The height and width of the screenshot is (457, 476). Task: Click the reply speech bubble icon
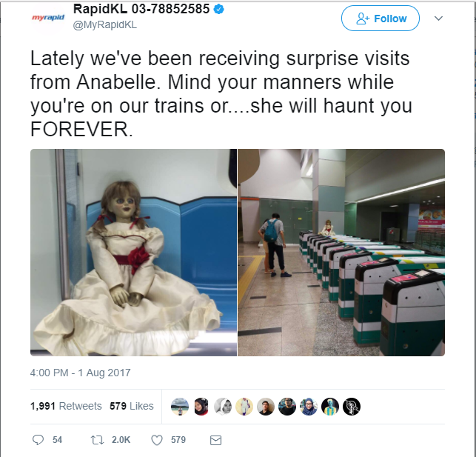[38, 440]
